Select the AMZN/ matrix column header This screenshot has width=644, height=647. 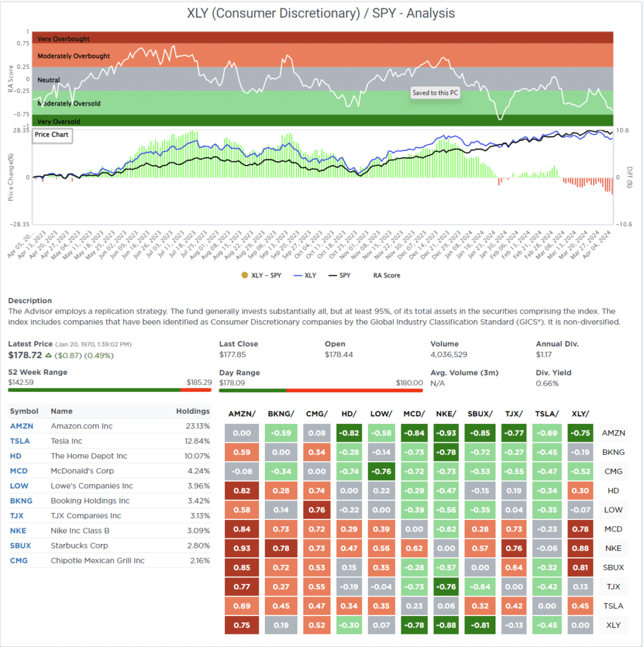coord(242,413)
